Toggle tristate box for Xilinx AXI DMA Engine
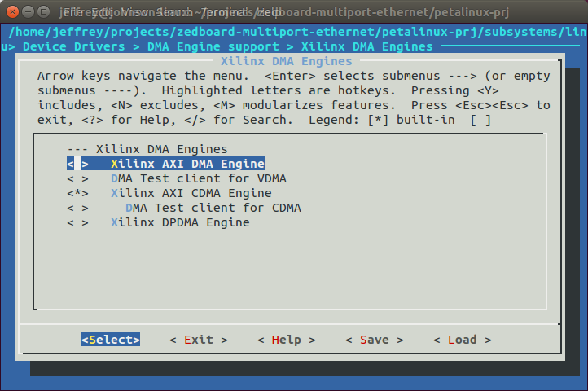This screenshot has width=588, height=391. click(x=77, y=164)
